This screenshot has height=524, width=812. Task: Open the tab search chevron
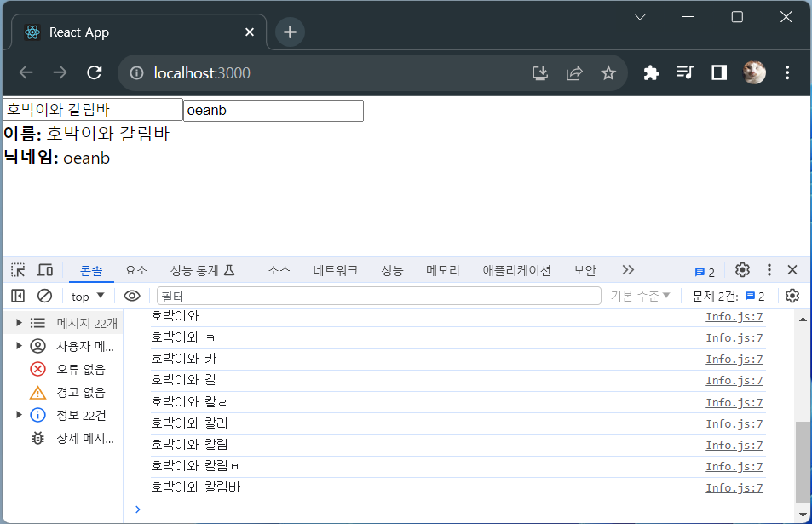pos(640,17)
